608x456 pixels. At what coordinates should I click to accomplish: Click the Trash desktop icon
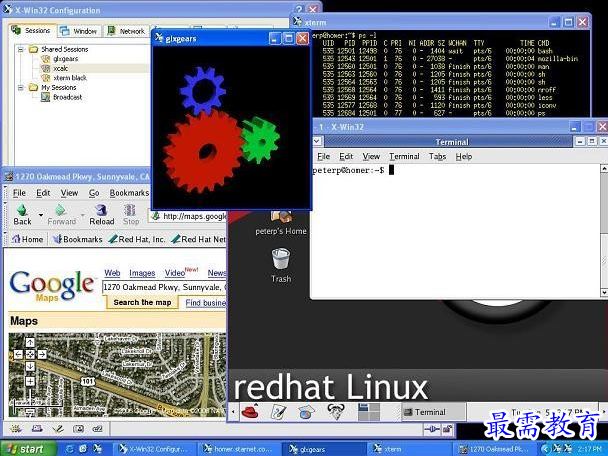click(x=281, y=266)
